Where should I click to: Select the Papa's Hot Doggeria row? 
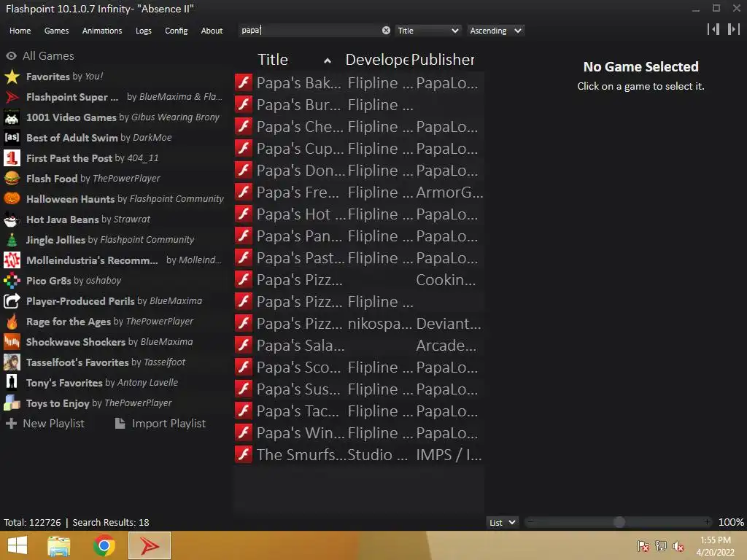tap(359, 214)
